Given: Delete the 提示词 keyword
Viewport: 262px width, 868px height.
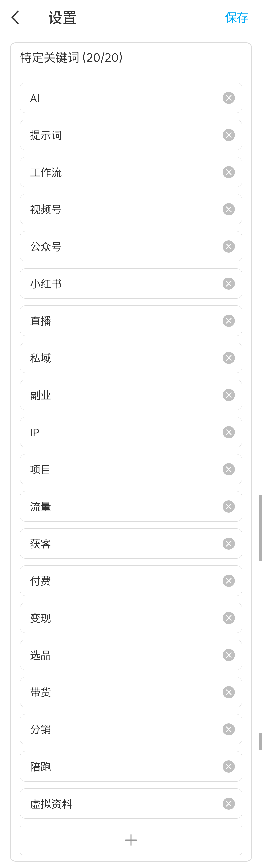Looking at the screenshot, I should 229,135.
